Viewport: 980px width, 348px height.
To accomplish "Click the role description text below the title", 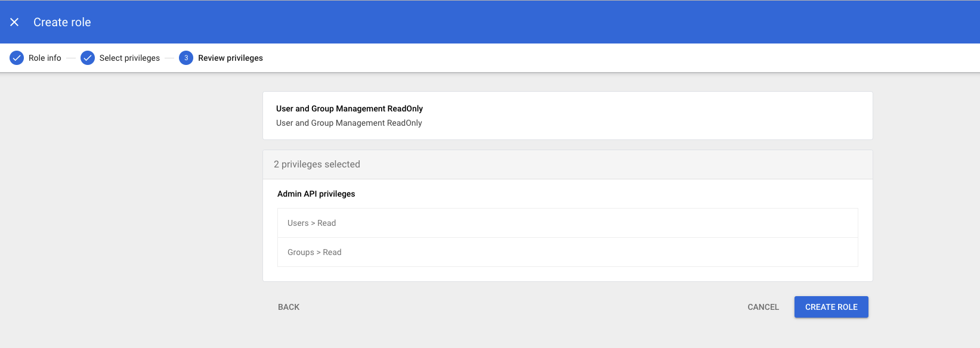I will 349,123.
